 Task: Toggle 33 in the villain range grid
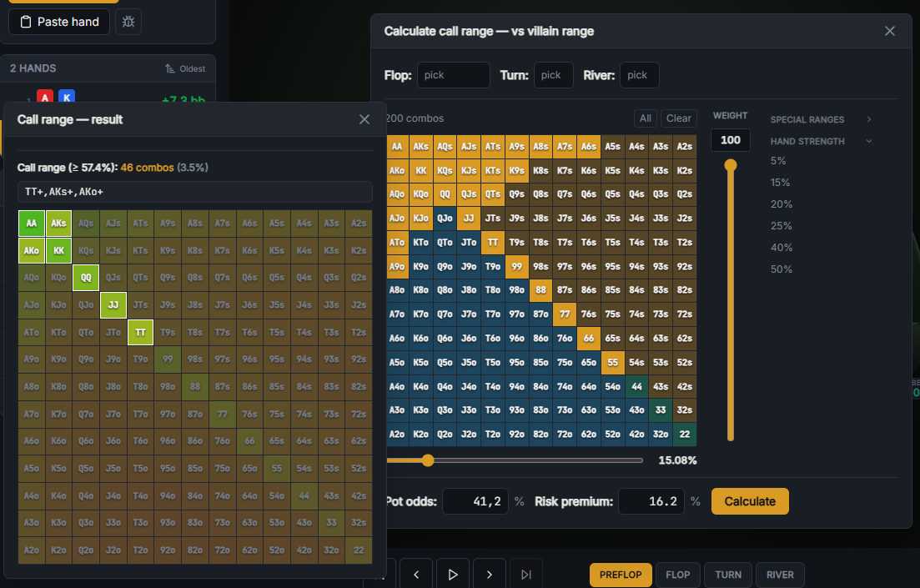[661, 410]
